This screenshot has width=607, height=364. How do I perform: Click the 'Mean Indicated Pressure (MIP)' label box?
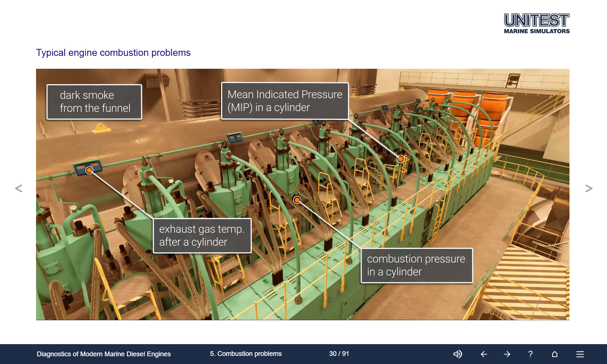coord(285,101)
